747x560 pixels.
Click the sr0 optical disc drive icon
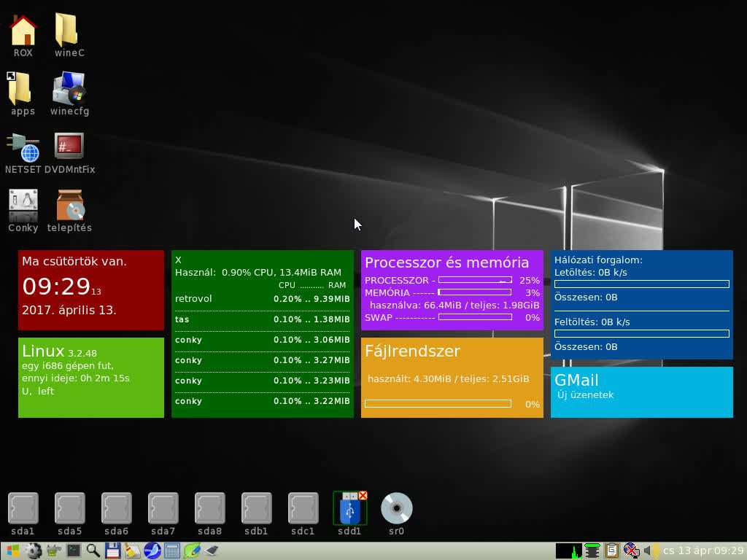[x=396, y=509]
